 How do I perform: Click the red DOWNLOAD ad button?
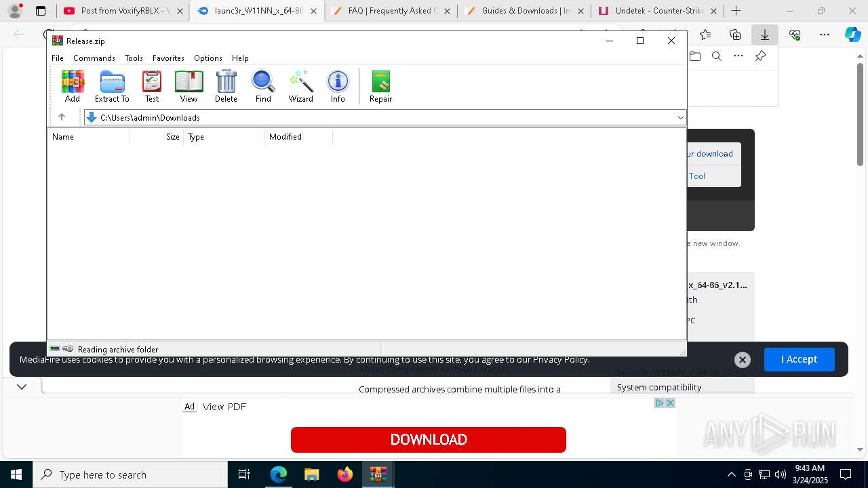(x=429, y=439)
